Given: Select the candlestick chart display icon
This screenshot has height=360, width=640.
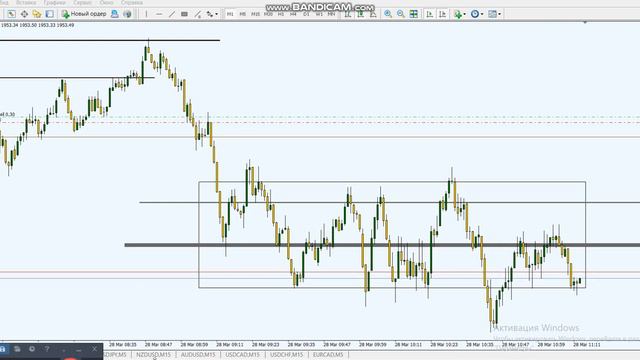Looking at the screenshot, I should click(360, 14).
